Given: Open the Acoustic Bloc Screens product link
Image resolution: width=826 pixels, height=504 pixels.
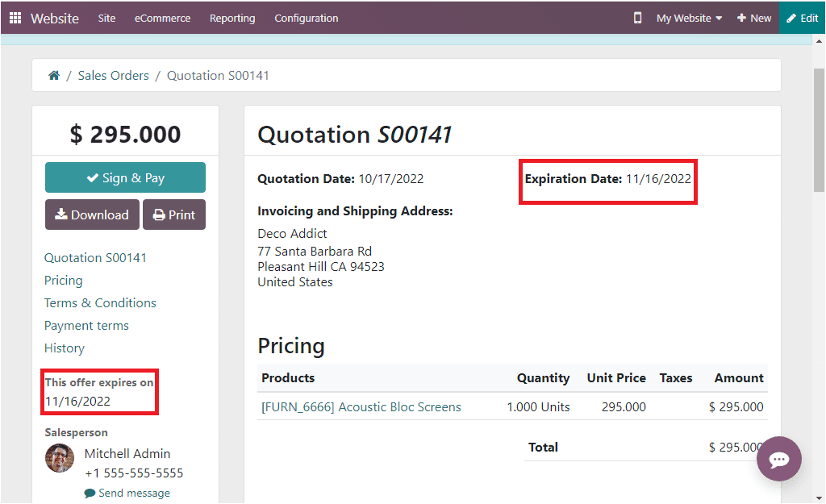Looking at the screenshot, I should click(x=360, y=407).
